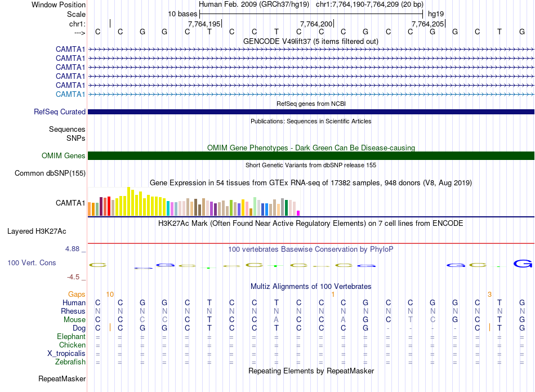Click the CAMTA1 label beside GTEx bar chart
The height and width of the screenshot is (392, 535).
pyautogui.click(x=70, y=203)
